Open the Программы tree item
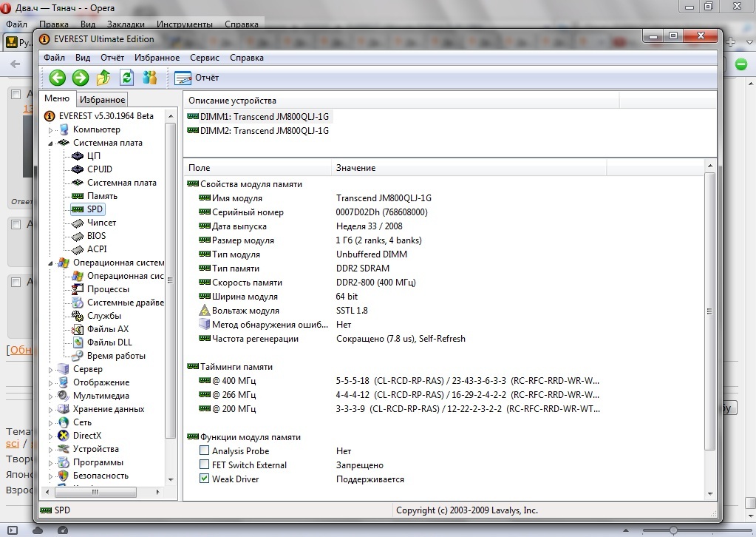The height and width of the screenshot is (537, 756). [x=98, y=462]
